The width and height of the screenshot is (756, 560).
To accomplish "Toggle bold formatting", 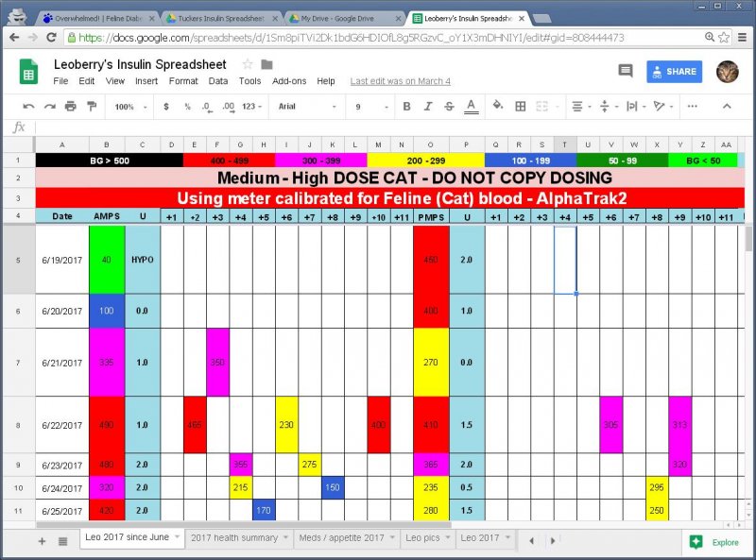I will coord(406,107).
